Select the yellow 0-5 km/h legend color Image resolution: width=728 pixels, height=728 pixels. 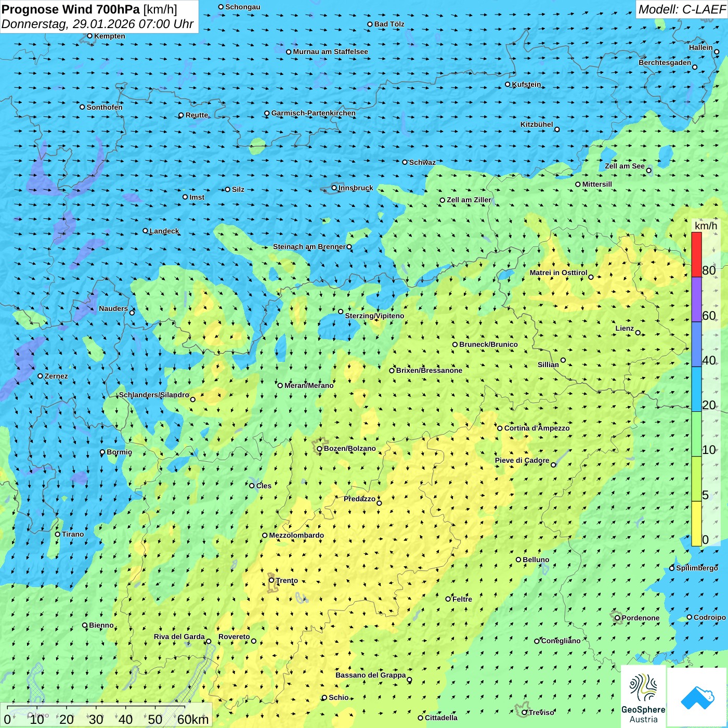[x=696, y=524]
